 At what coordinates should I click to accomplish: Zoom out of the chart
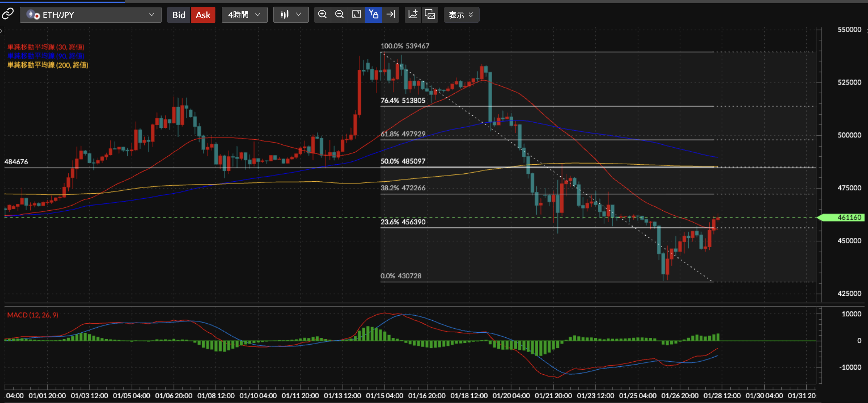pos(339,15)
